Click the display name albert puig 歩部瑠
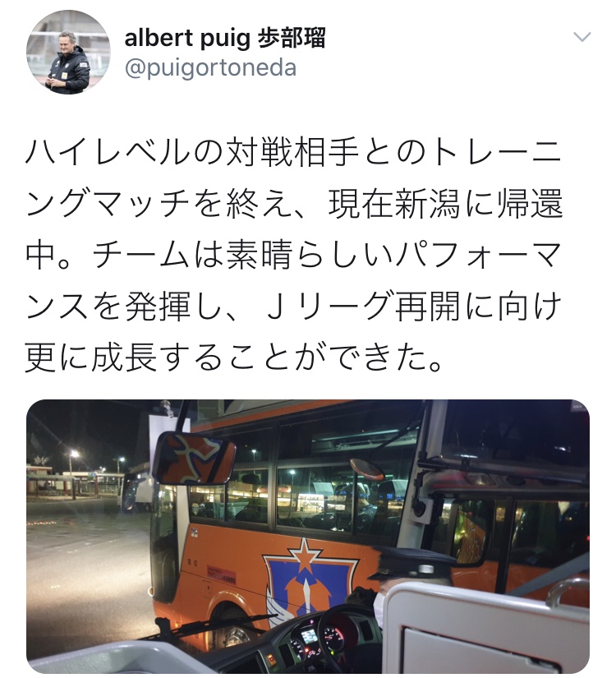616x678 pixels. pos(225,39)
